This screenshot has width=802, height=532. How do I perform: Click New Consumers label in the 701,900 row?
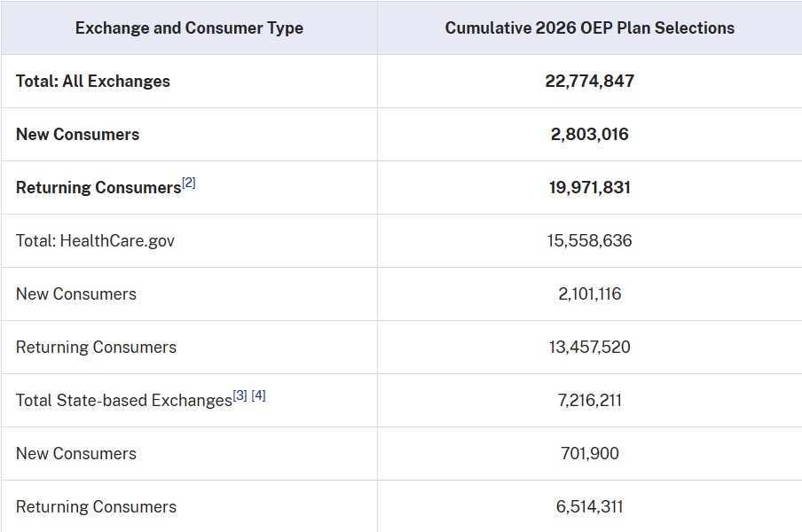tap(76, 454)
